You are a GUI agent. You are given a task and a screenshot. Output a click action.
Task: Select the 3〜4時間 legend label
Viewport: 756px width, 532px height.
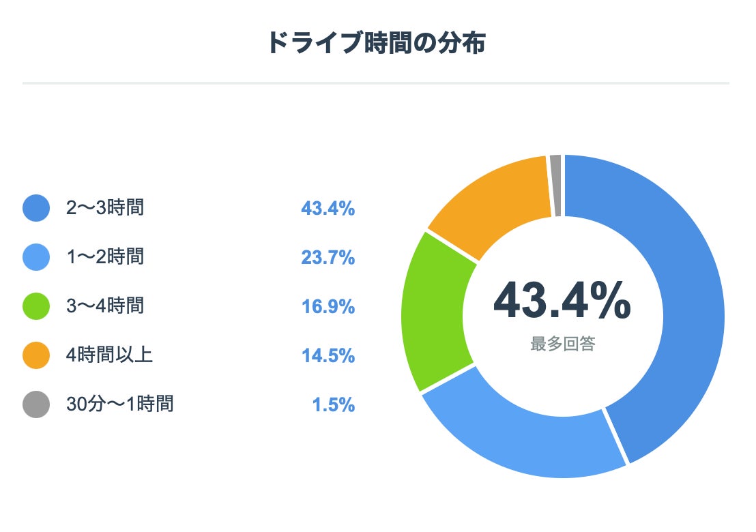[x=105, y=306]
